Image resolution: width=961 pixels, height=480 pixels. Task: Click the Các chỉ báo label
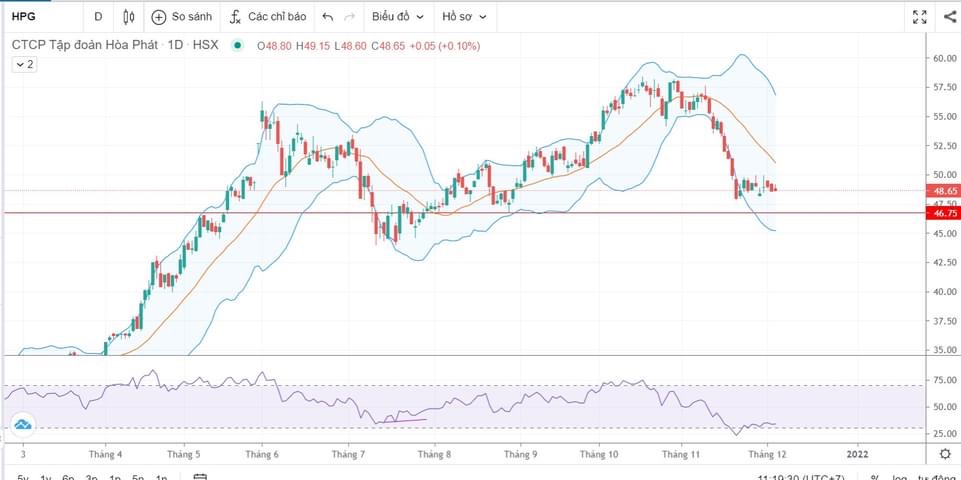pos(276,17)
